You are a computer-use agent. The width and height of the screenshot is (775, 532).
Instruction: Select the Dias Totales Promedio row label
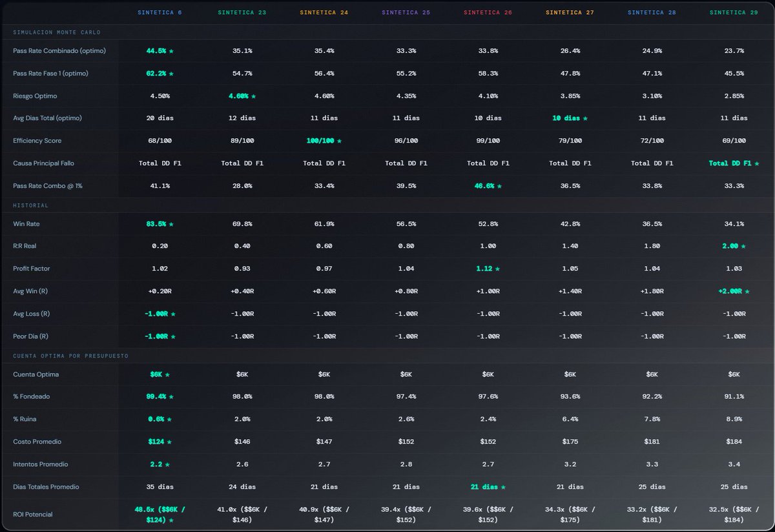46,487
